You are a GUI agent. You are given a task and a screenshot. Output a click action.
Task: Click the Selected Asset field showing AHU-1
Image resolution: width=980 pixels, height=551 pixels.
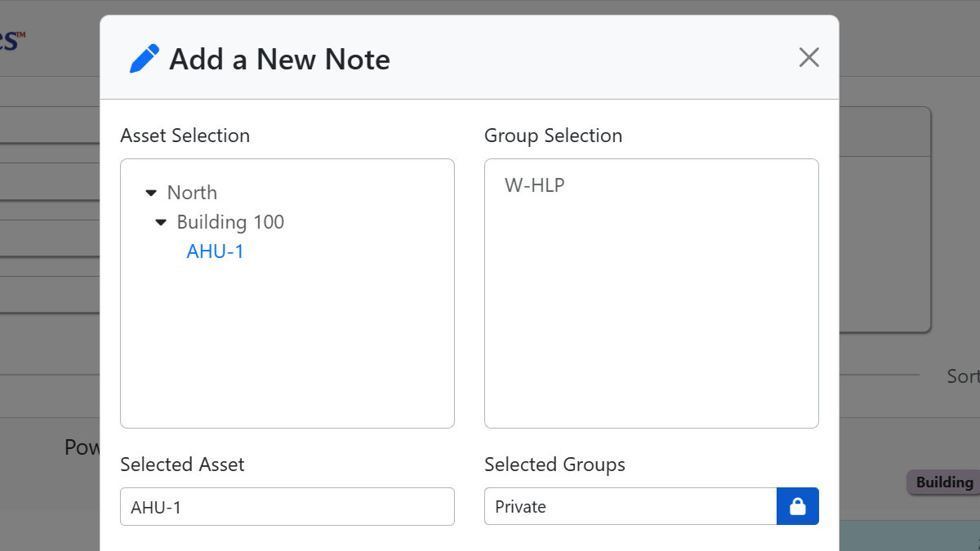(x=287, y=506)
